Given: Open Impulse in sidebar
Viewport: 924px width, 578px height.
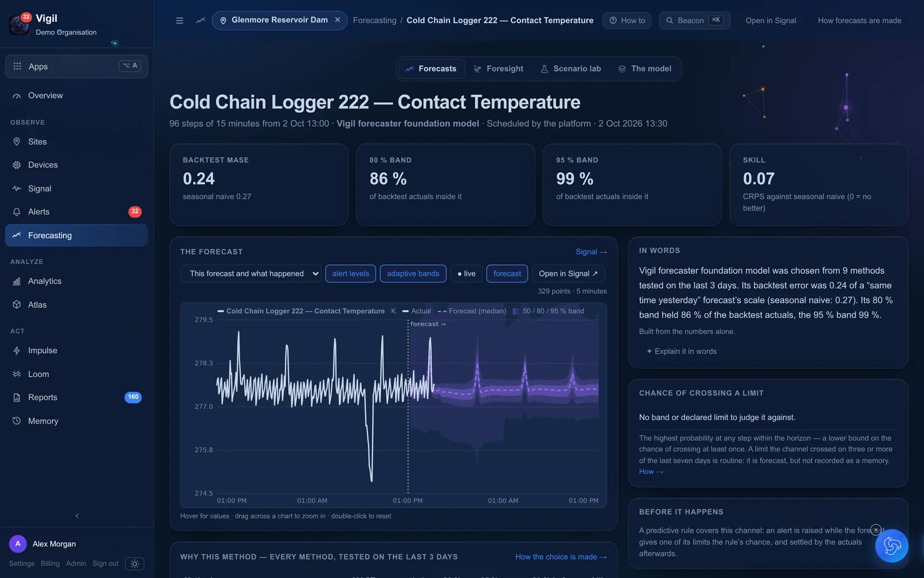Looking at the screenshot, I should (76, 350).
